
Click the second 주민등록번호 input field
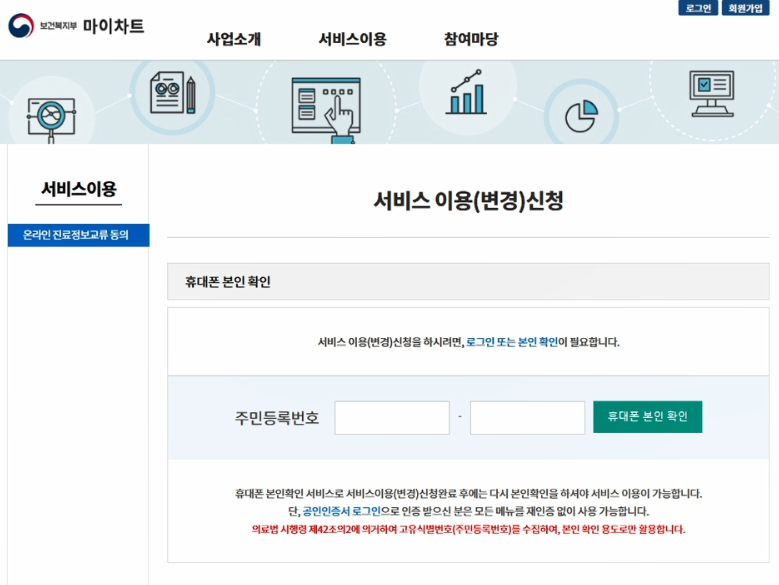click(527, 418)
